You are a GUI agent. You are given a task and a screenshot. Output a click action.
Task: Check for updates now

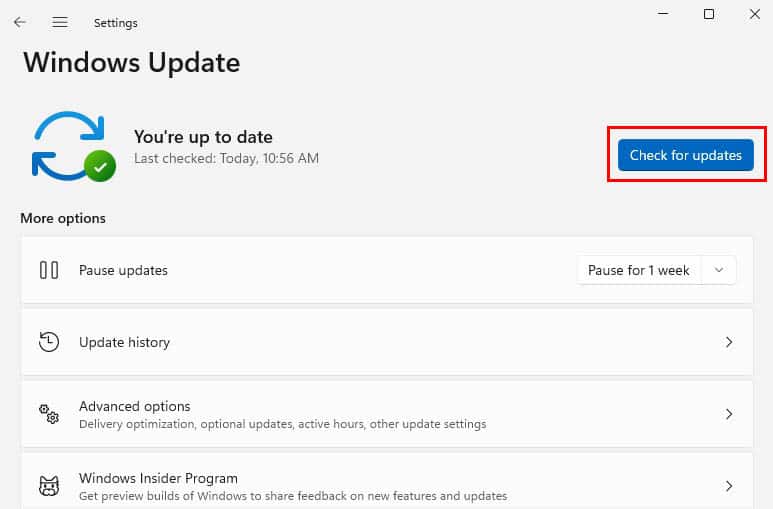point(686,155)
